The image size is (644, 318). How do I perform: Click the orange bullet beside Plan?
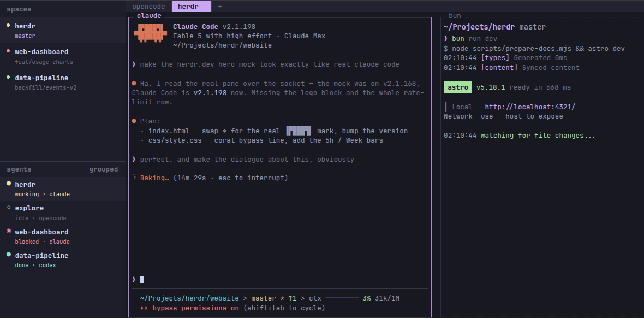coord(134,121)
